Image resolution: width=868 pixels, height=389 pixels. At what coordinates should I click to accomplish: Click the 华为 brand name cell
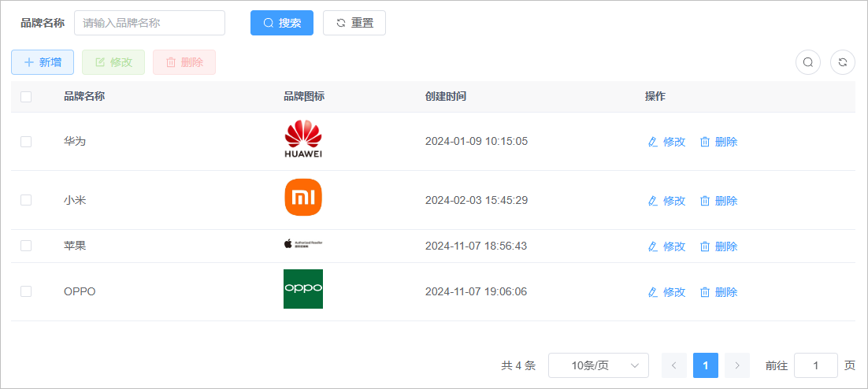point(75,142)
